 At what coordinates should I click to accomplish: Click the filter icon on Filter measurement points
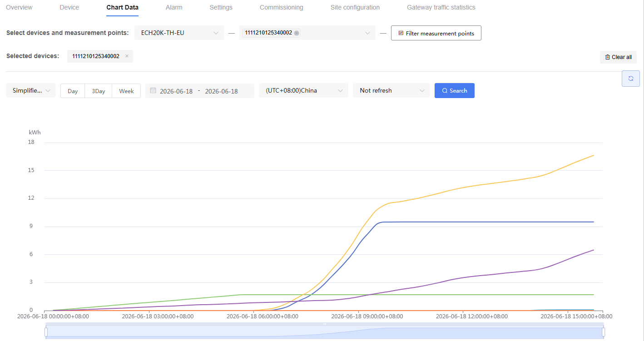pos(401,33)
